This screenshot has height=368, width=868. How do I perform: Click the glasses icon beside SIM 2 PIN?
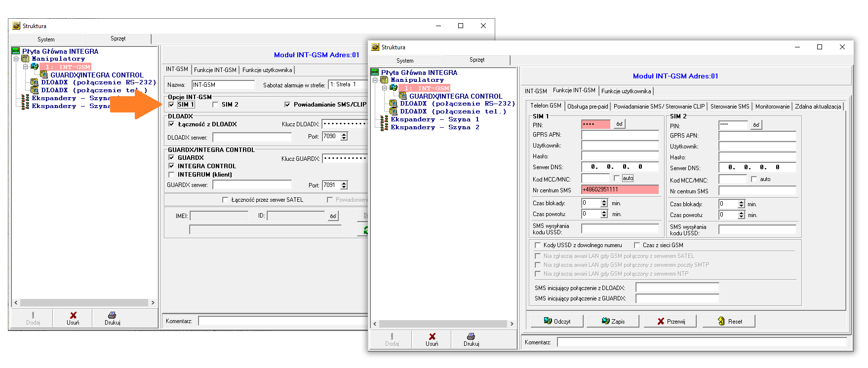756,125
